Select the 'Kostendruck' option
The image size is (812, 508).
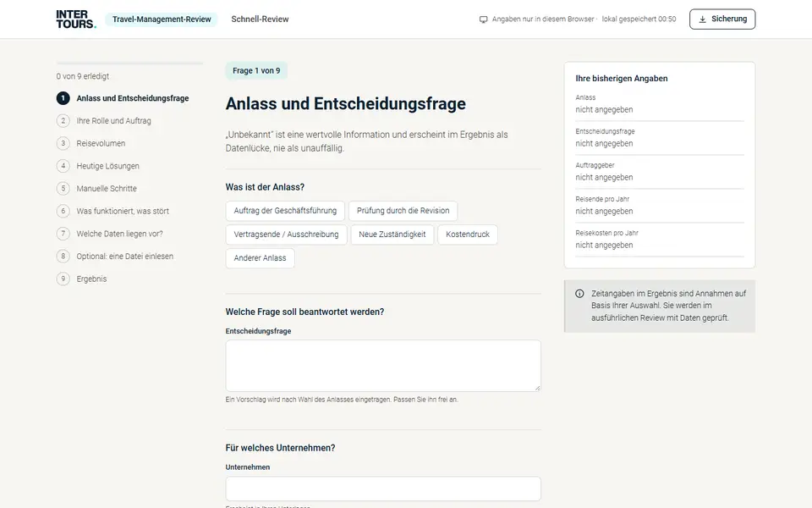click(x=468, y=235)
